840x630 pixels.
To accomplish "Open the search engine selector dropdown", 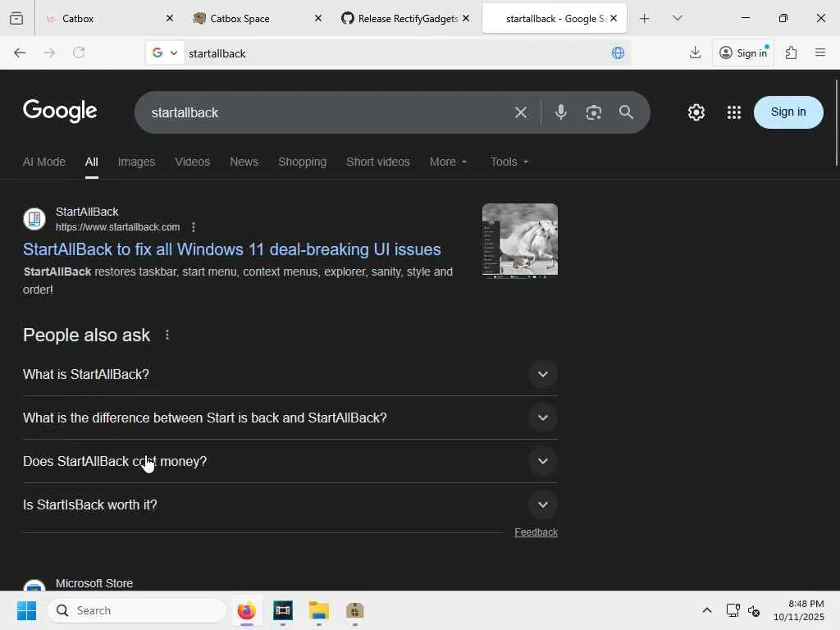I will (164, 52).
